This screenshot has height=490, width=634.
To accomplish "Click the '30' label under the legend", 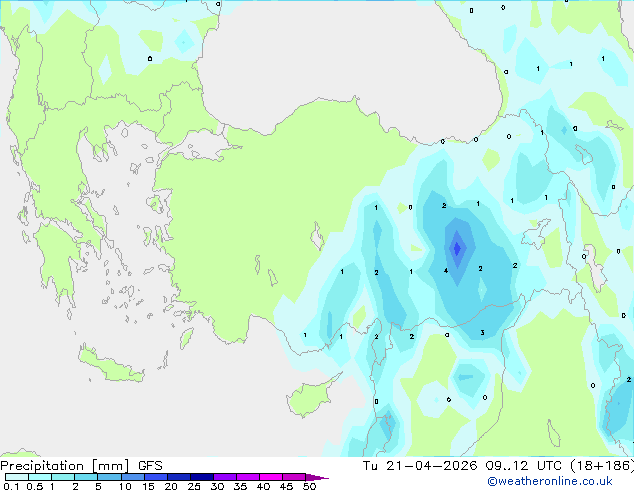I will pos(217,486).
